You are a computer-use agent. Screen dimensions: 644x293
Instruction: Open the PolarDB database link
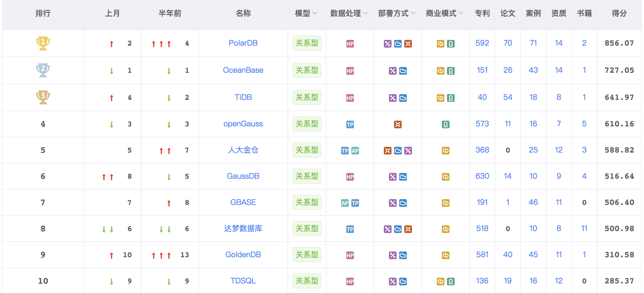243,43
